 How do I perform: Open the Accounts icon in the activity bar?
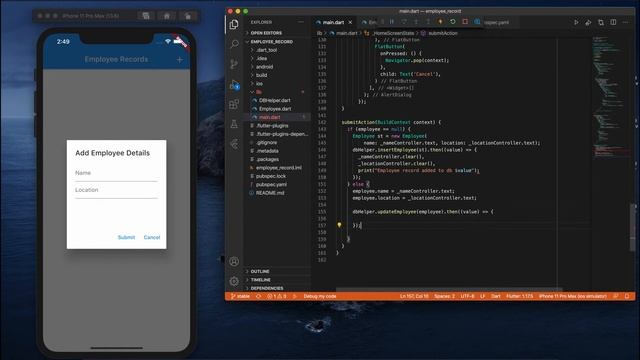point(234,262)
